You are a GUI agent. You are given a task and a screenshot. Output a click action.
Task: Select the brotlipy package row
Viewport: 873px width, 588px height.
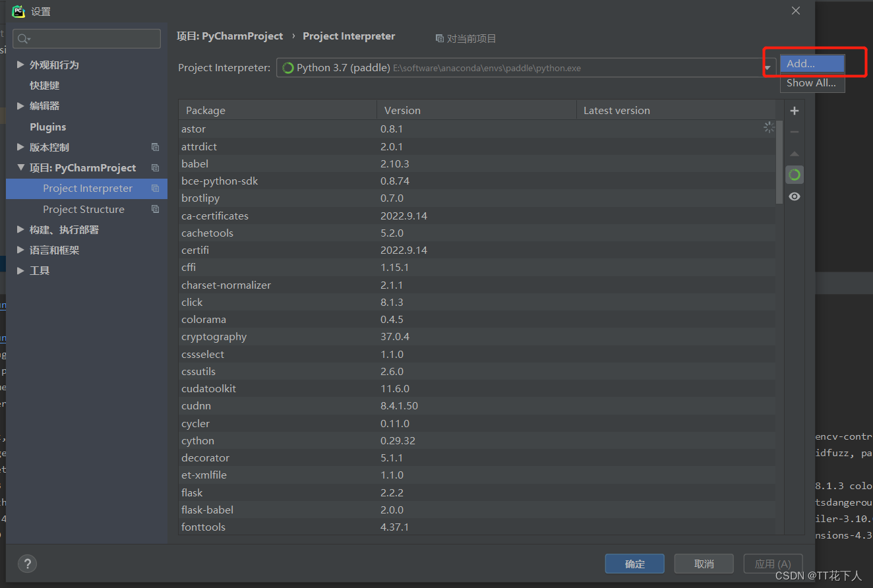coord(477,198)
